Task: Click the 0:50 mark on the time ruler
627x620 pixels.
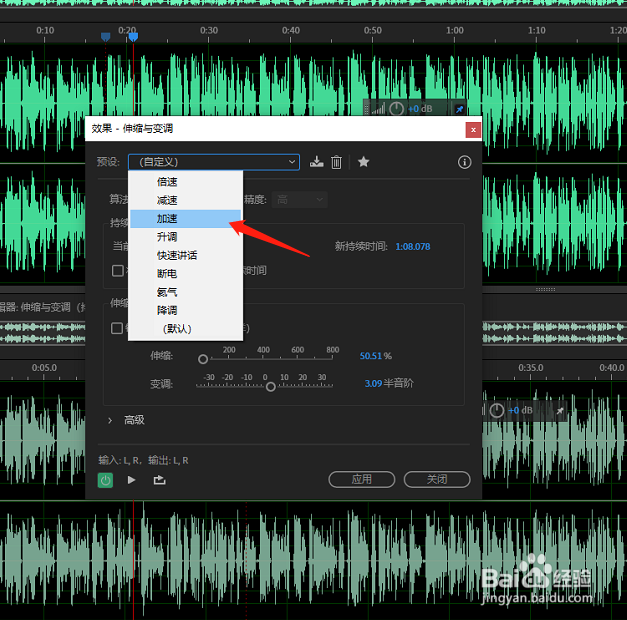Action: 373,30
